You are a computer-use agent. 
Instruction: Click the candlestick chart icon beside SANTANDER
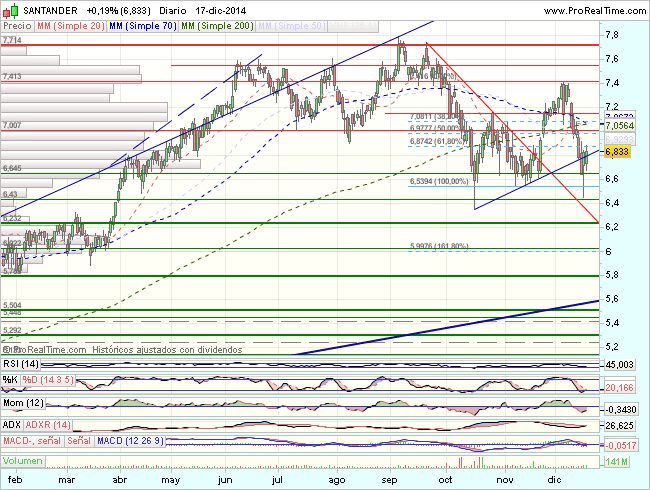pyautogui.click(x=11, y=11)
